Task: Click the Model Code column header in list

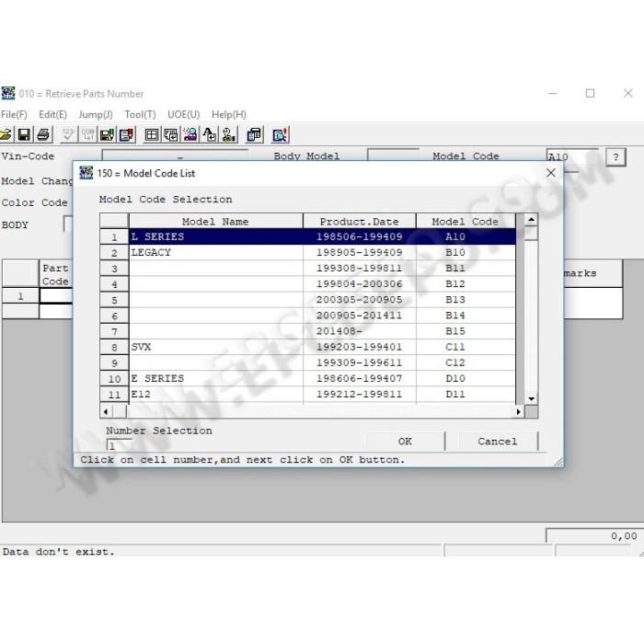Action: coord(466,222)
